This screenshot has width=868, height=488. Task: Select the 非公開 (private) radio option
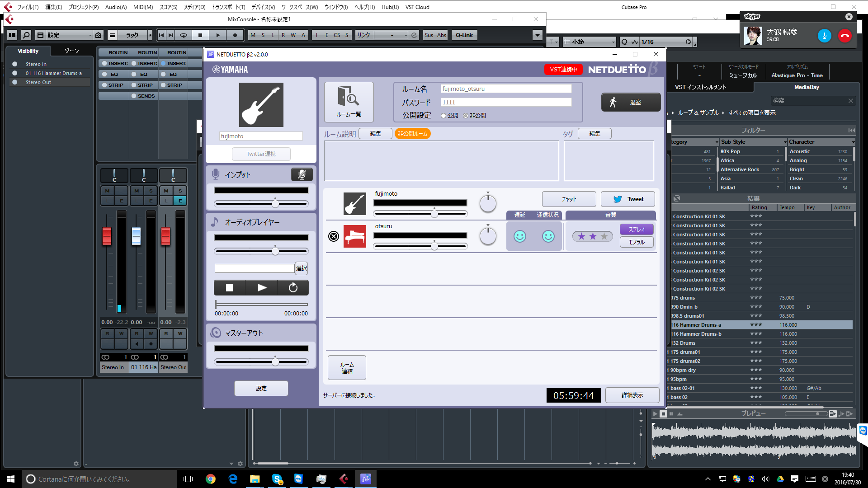pyautogui.click(x=466, y=116)
